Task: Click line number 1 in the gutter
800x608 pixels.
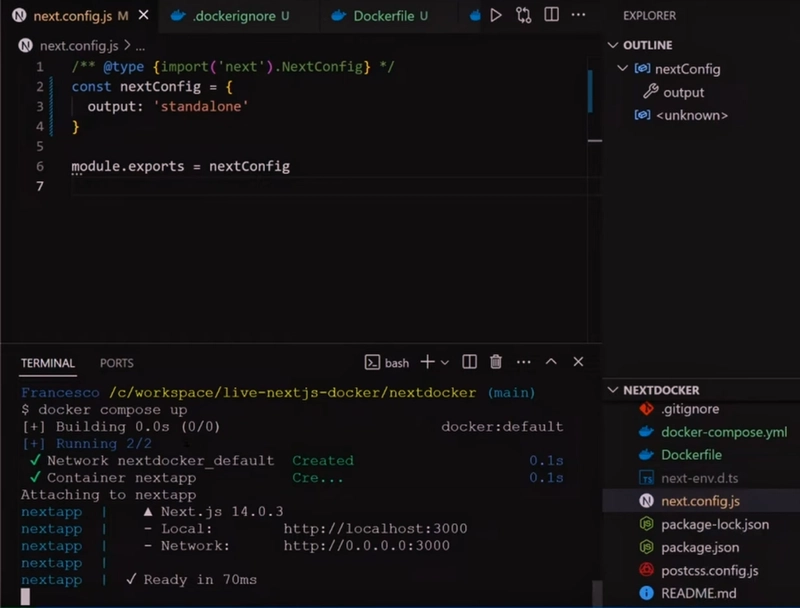Action: 40,67
